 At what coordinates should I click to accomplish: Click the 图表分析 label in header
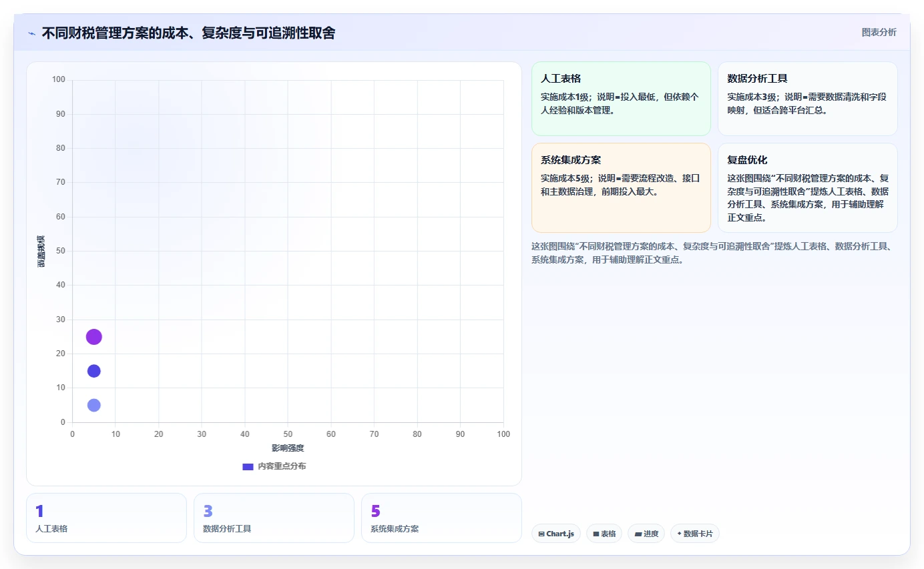pos(879,32)
